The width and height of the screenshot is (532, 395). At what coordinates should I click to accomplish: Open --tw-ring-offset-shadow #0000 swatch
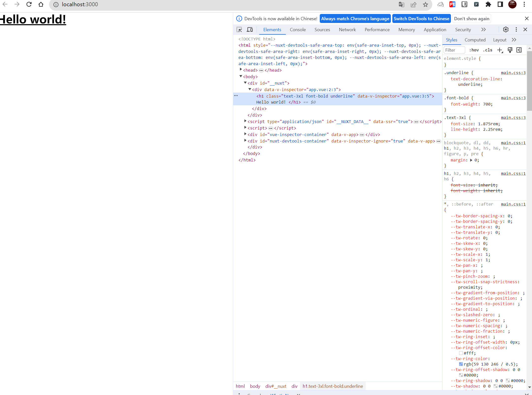click(461, 375)
